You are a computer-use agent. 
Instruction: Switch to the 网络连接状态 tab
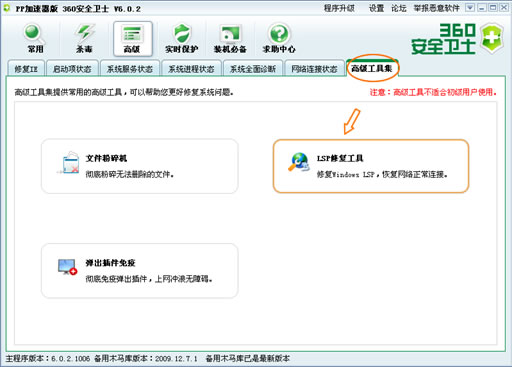pyautogui.click(x=314, y=69)
